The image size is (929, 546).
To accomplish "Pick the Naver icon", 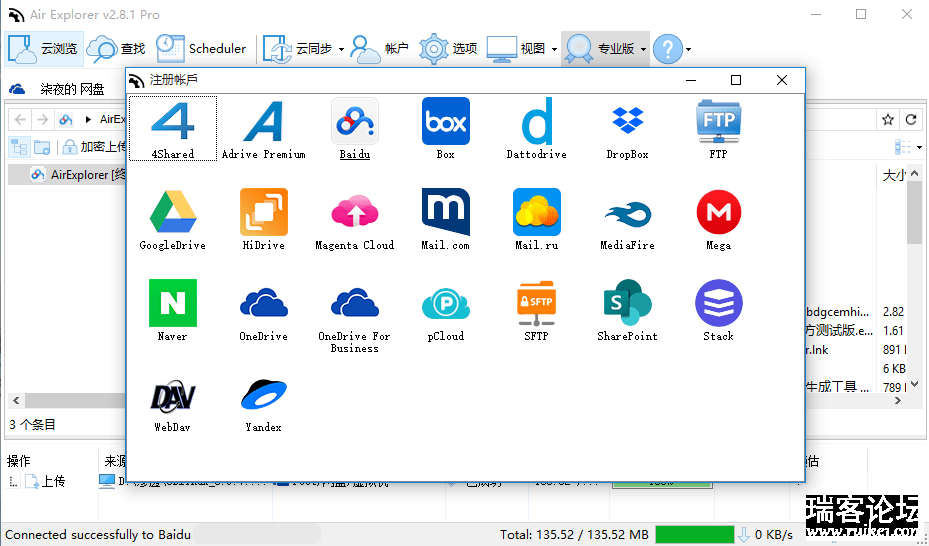I will 172,303.
